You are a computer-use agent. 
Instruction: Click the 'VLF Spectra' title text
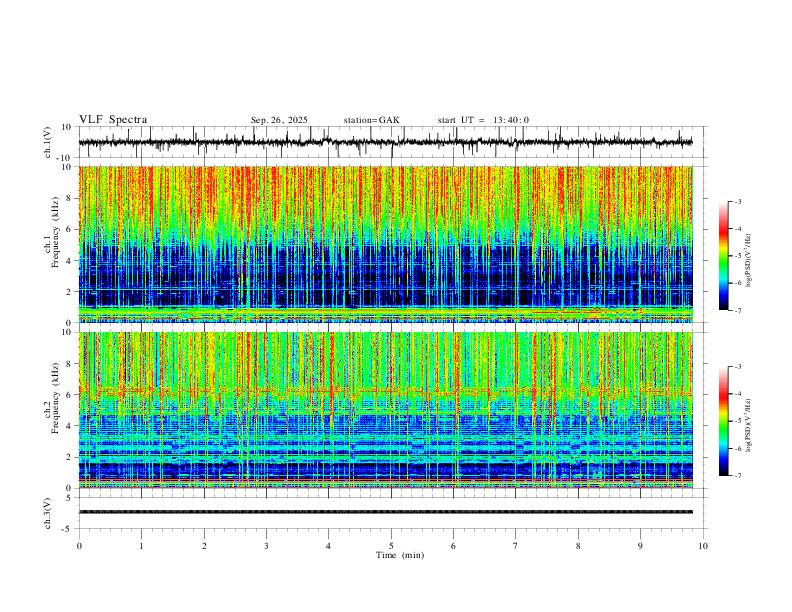click(x=113, y=120)
